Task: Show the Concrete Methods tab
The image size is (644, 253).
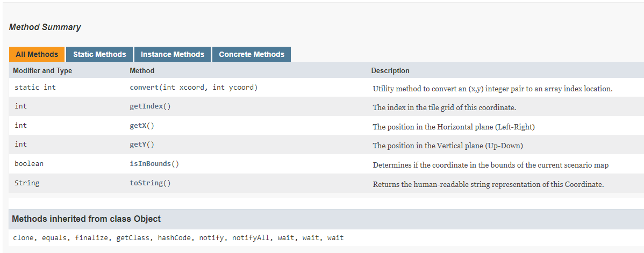Action: click(252, 54)
